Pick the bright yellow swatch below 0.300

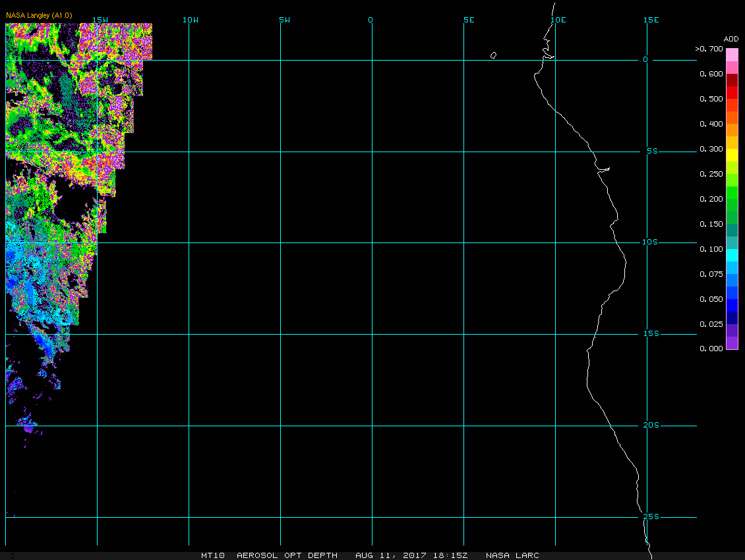point(732,155)
